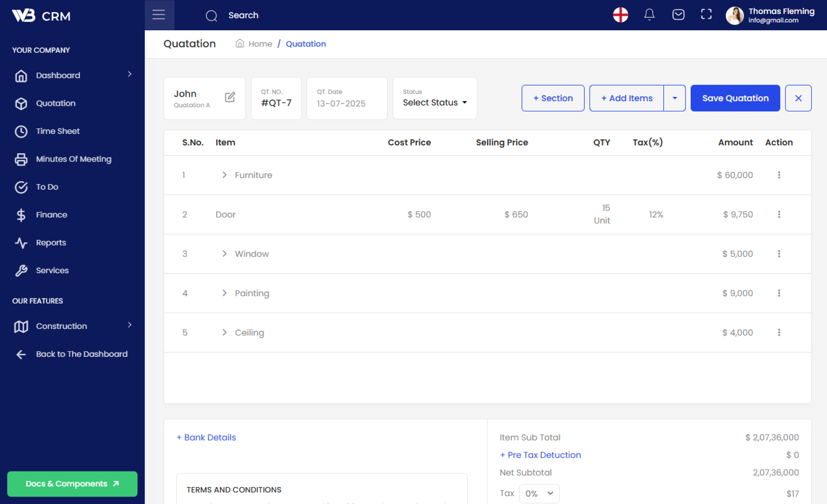827x504 pixels.
Task: Click the notification bell icon
Action: [649, 15]
